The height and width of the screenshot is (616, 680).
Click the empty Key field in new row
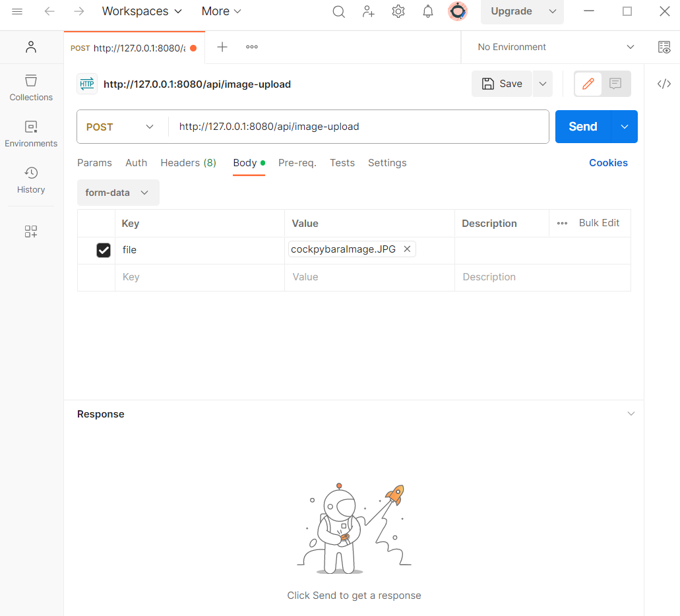(x=199, y=277)
